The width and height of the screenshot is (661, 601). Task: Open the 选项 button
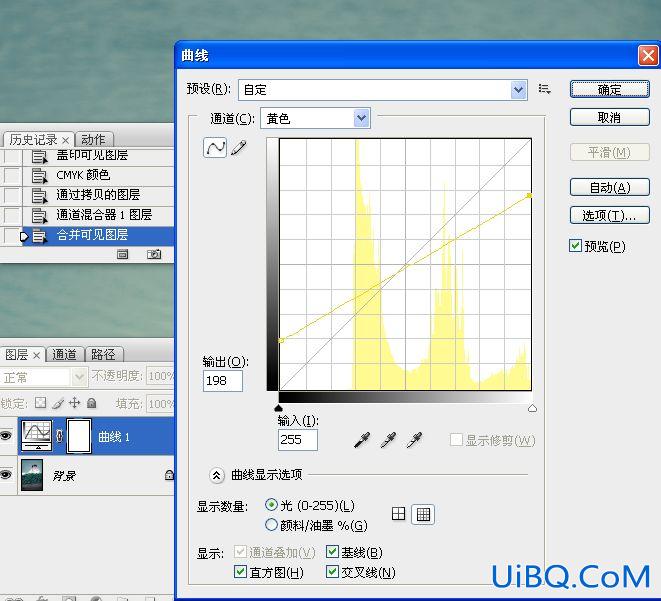coord(609,215)
